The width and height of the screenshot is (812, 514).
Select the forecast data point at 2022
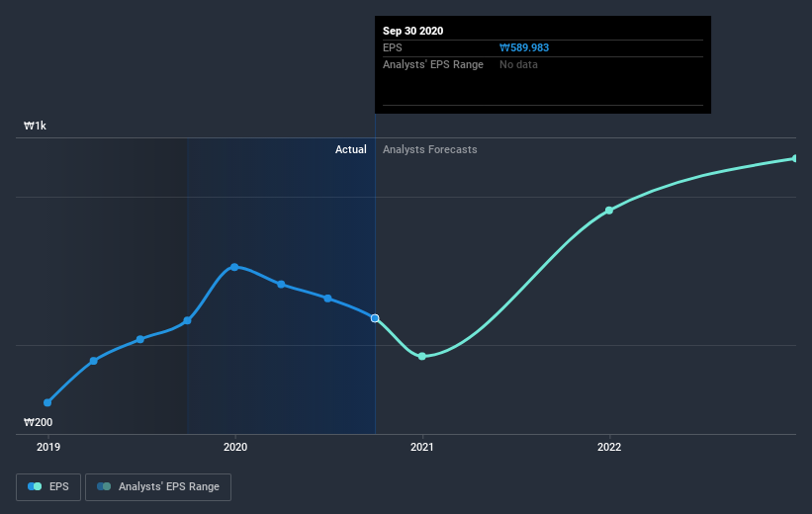click(609, 211)
